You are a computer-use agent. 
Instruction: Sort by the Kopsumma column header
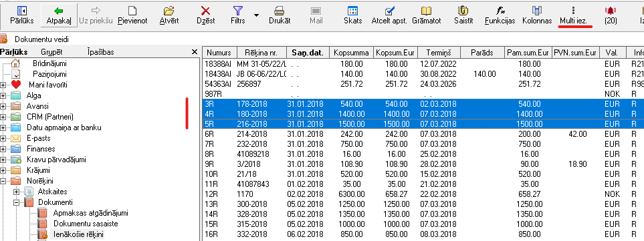tap(351, 53)
